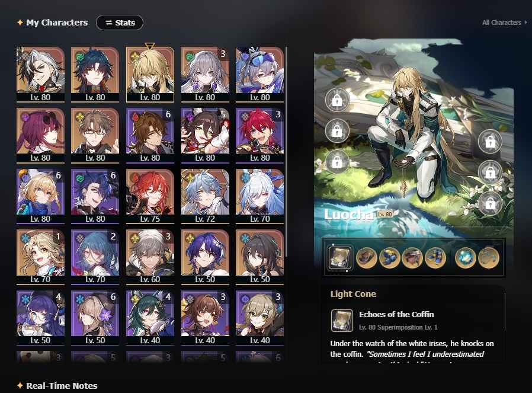Choose the Lv. 72 light-blue-haired character
Image resolution: width=532 pixels, height=393 pixels.
[205, 196]
